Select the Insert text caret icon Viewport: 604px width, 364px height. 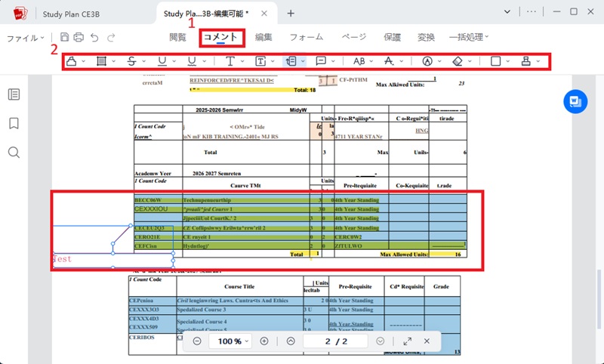tap(389, 61)
